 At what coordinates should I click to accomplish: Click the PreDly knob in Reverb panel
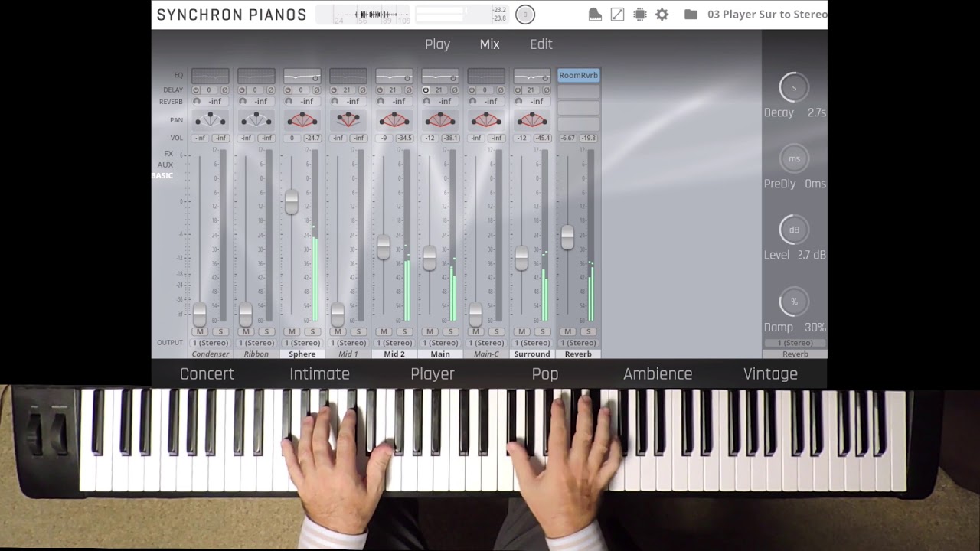794,158
